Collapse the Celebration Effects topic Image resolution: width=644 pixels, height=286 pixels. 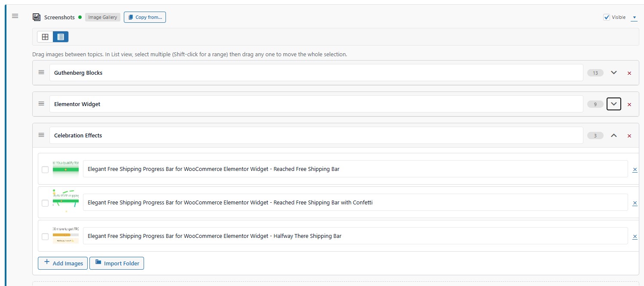[x=614, y=135]
